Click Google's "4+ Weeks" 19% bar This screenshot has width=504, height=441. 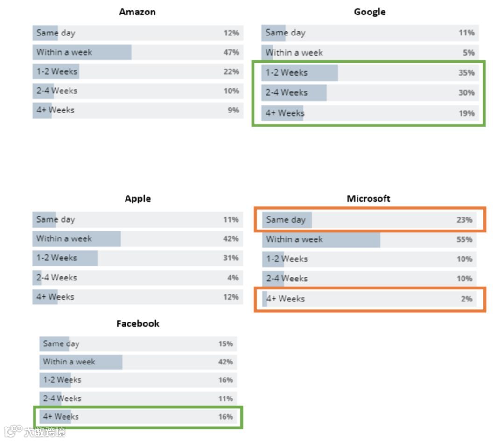point(282,113)
